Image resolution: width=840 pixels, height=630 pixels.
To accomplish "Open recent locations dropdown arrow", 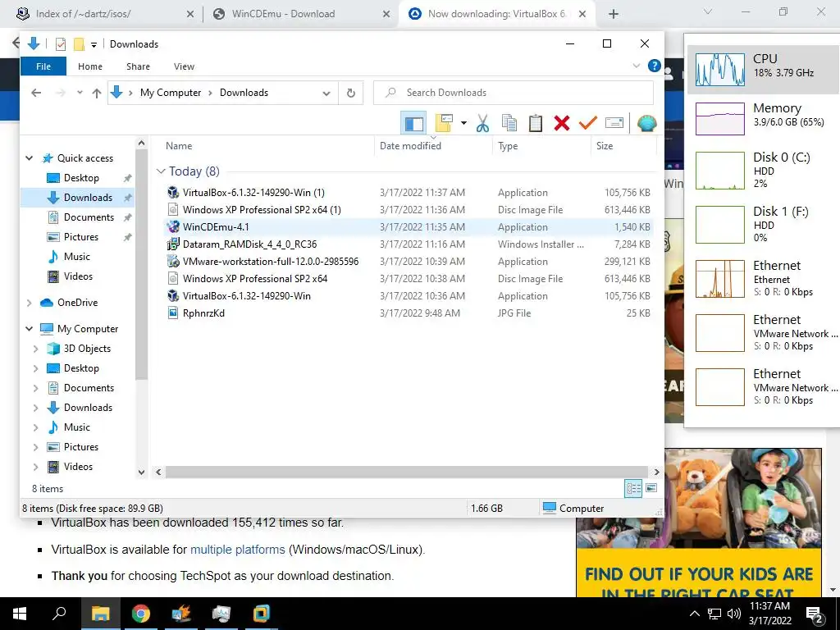I will pos(80,93).
